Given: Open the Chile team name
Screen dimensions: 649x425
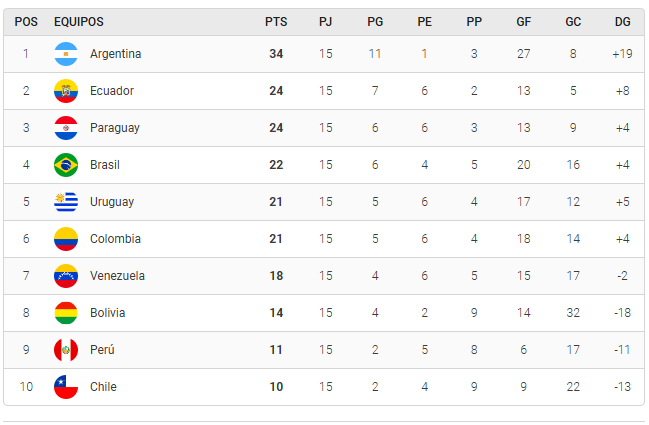Looking at the screenshot, I should coord(103,387).
